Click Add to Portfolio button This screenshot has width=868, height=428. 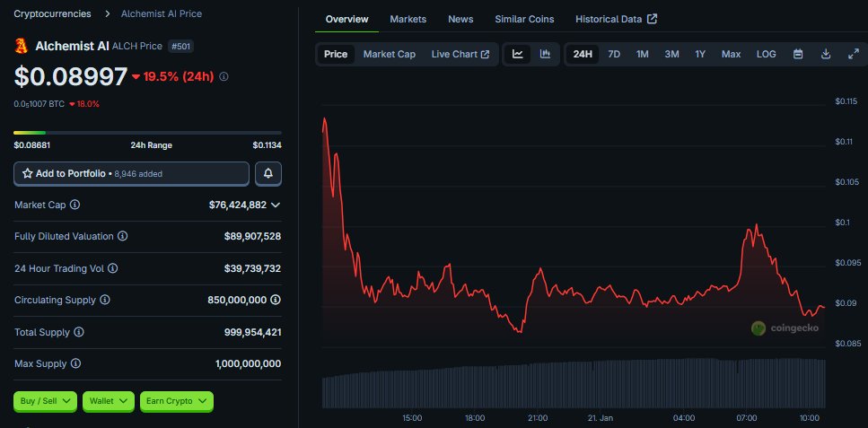click(x=131, y=173)
